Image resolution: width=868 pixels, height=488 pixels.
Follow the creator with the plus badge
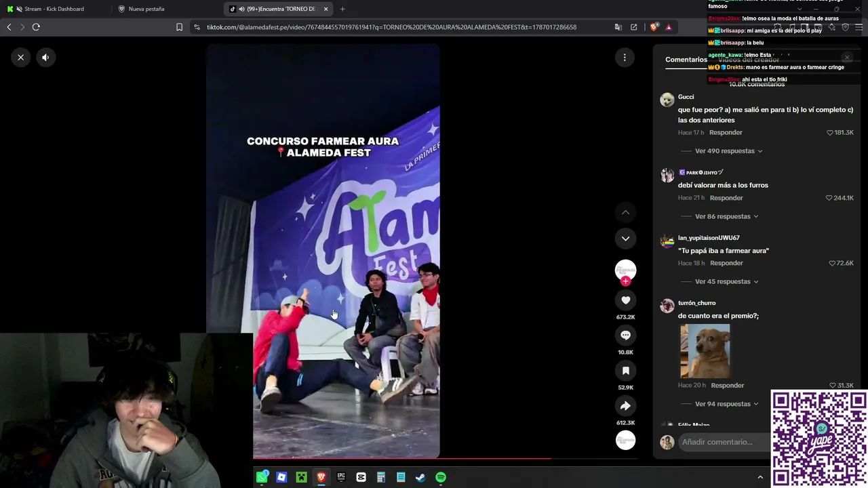pos(625,281)
